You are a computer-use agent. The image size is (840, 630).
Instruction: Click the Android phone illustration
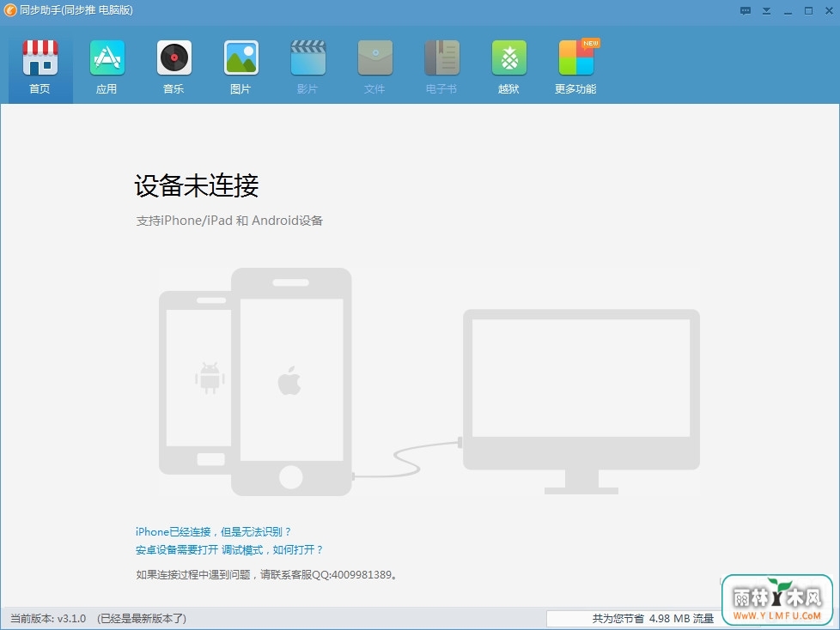(196, 383)
